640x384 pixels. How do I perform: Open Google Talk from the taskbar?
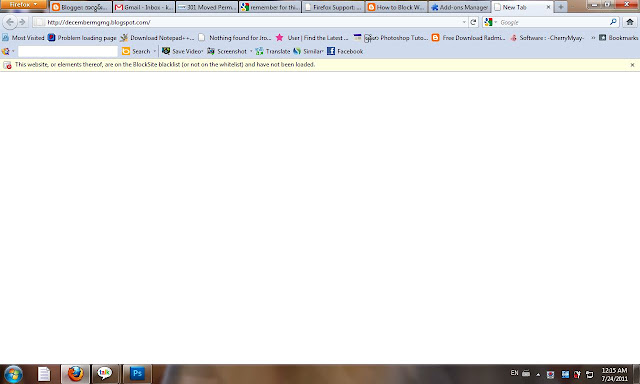pos(105,374)
